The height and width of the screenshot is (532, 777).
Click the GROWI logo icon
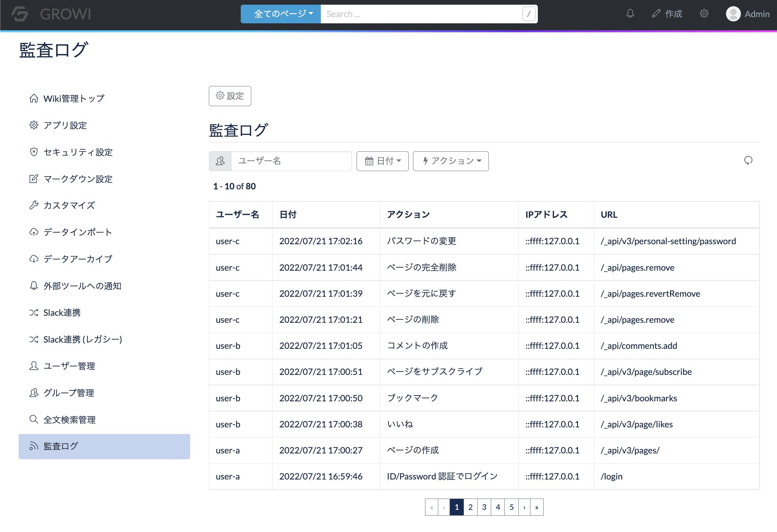[x=20, y=14]
